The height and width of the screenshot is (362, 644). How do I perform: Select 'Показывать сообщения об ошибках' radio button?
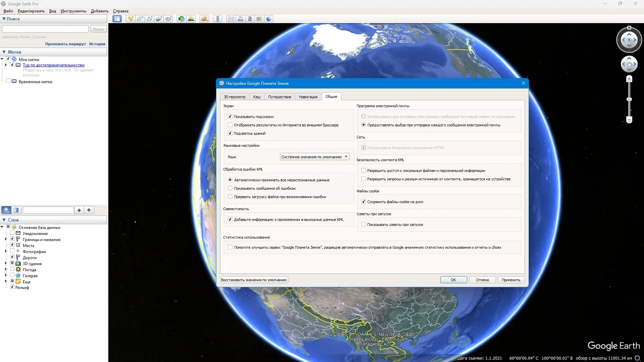click(230, 188)
